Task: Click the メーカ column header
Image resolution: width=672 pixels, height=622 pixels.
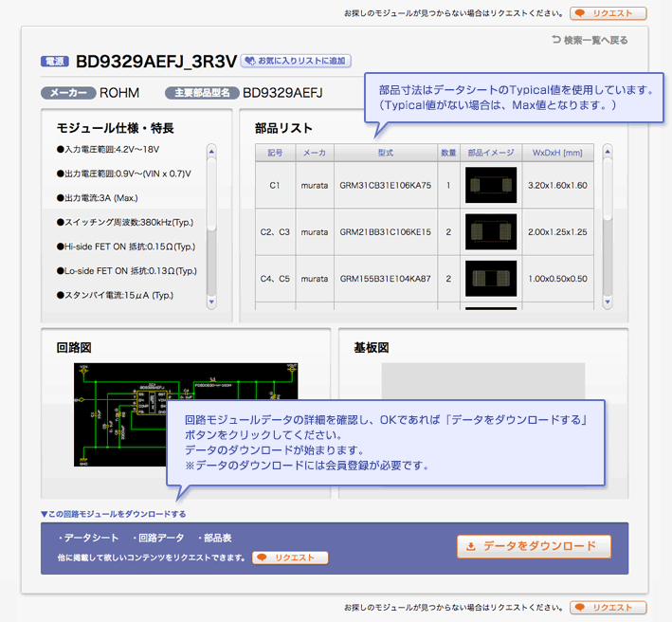Action: click(315, 153)
